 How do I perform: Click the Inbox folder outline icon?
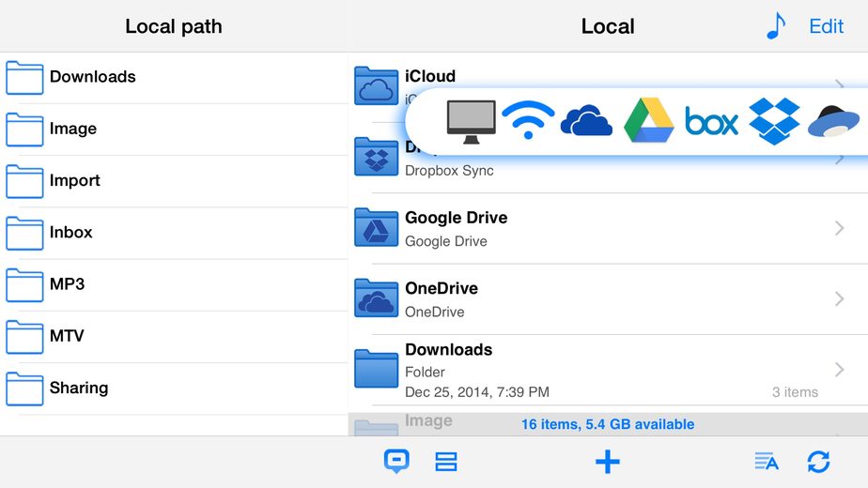point(24,233)
